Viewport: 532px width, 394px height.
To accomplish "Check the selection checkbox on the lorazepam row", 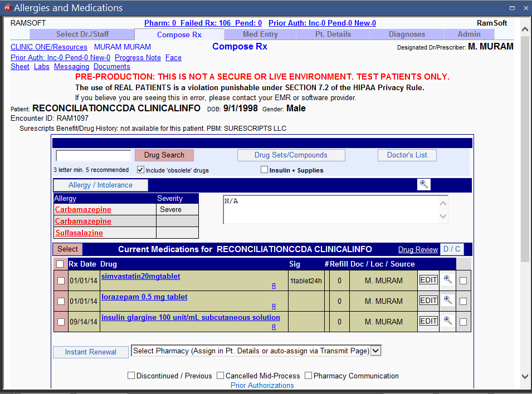I will pos(61,301).
